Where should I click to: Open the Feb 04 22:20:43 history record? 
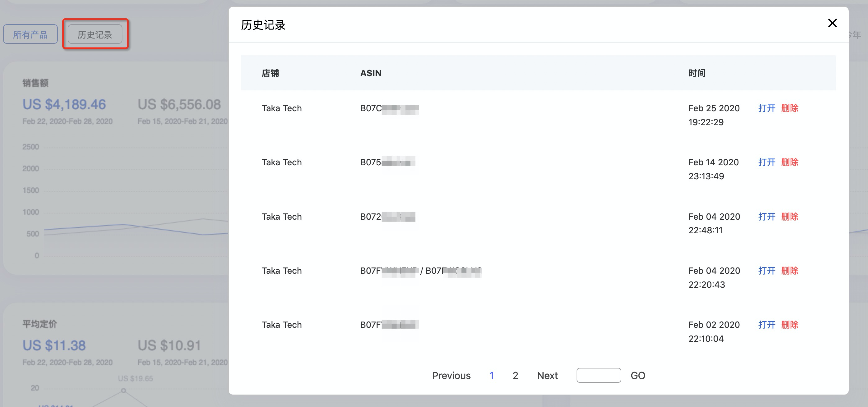766,271
